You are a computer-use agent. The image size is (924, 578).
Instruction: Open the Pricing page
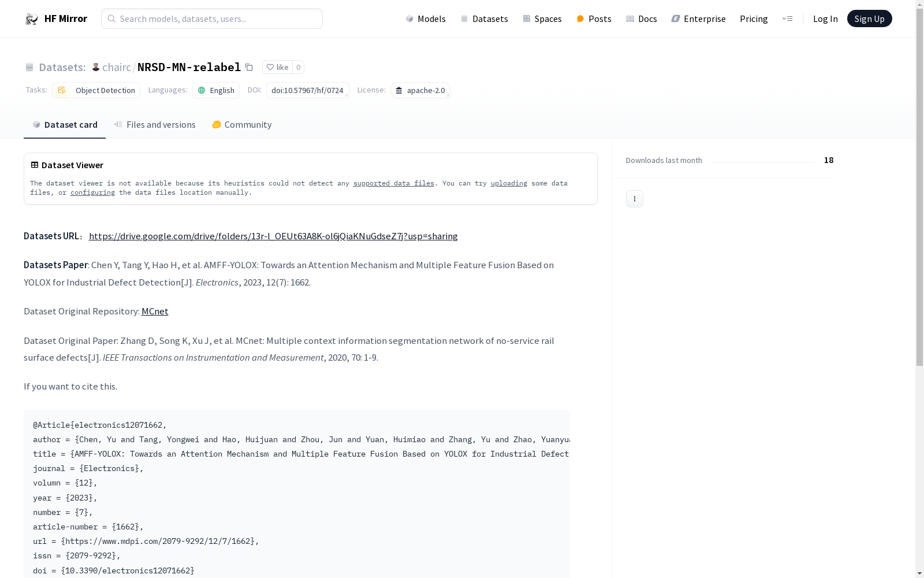click(754, 19)
